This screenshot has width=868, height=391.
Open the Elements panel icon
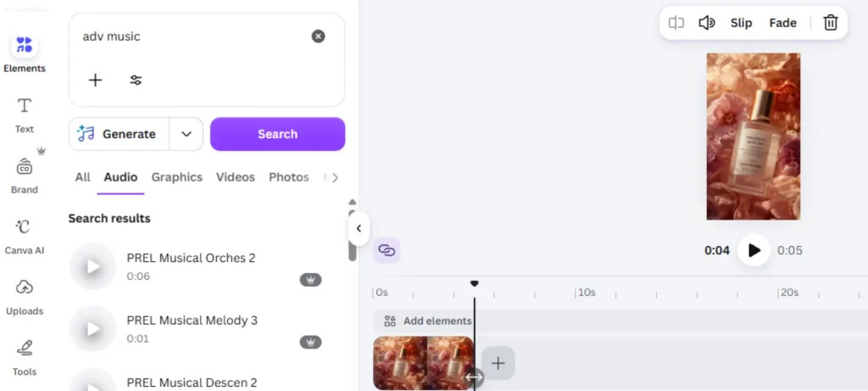click(x=25, y=45)
